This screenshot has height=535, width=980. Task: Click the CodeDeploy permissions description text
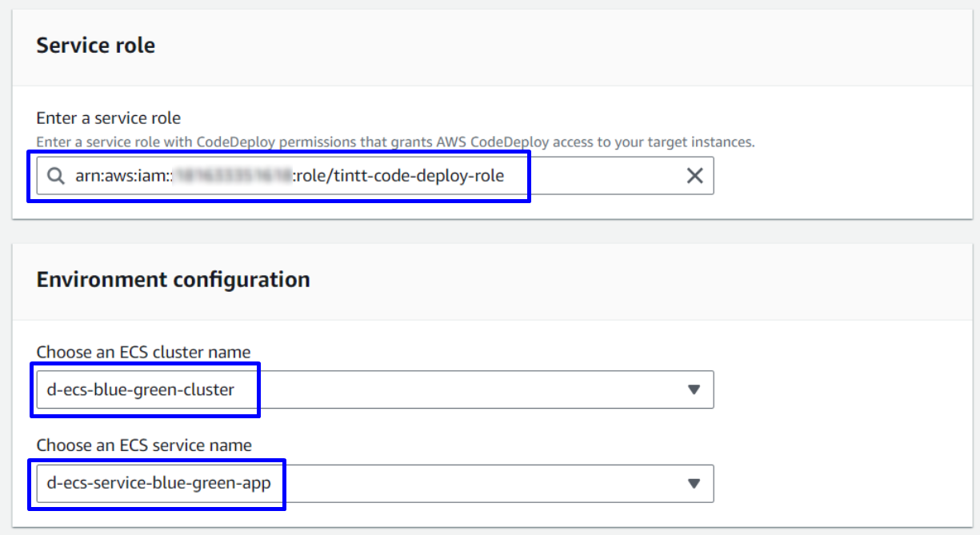point(395,142)
